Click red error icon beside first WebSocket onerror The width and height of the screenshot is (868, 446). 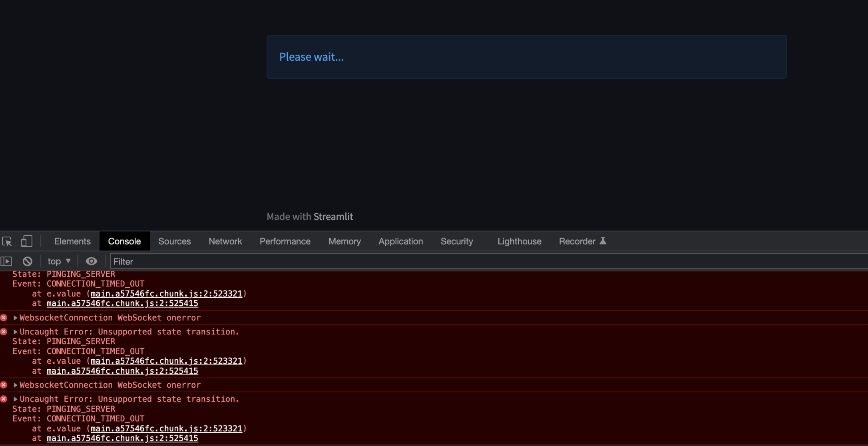[x=4, y=318]
